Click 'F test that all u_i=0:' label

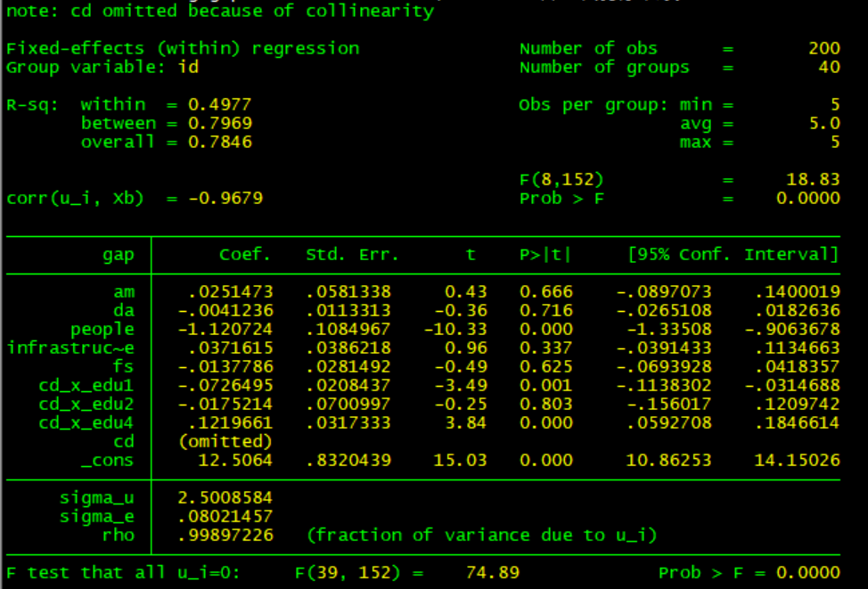coord(124,573)
